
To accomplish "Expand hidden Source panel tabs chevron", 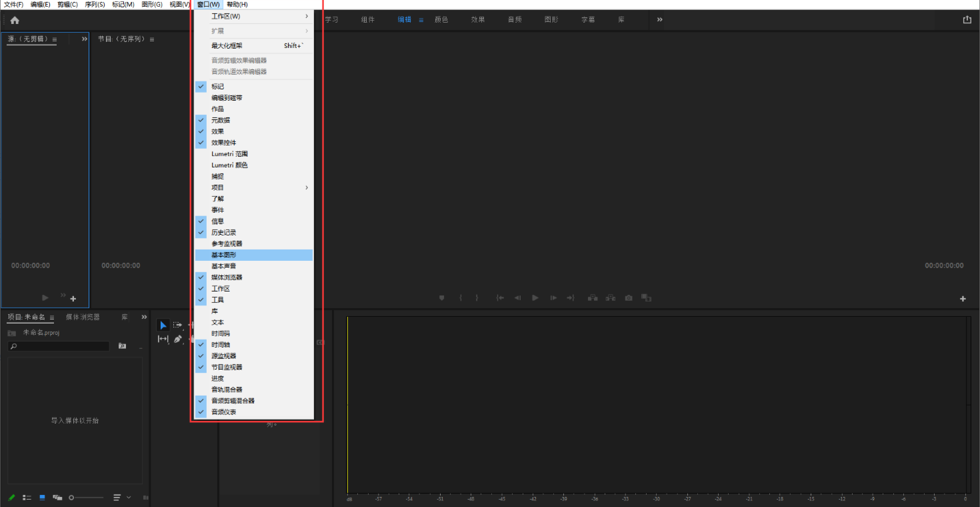I will (85, 39).
